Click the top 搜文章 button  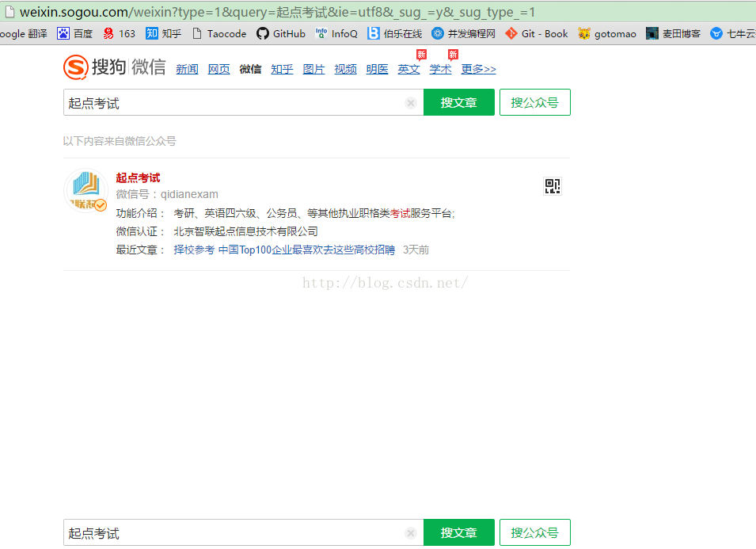459,102
